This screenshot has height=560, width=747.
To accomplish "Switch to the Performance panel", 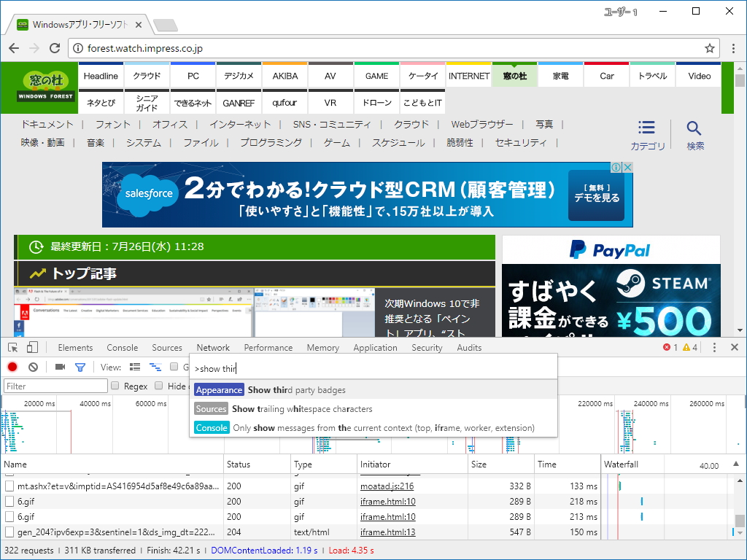I will coord(268,348).
